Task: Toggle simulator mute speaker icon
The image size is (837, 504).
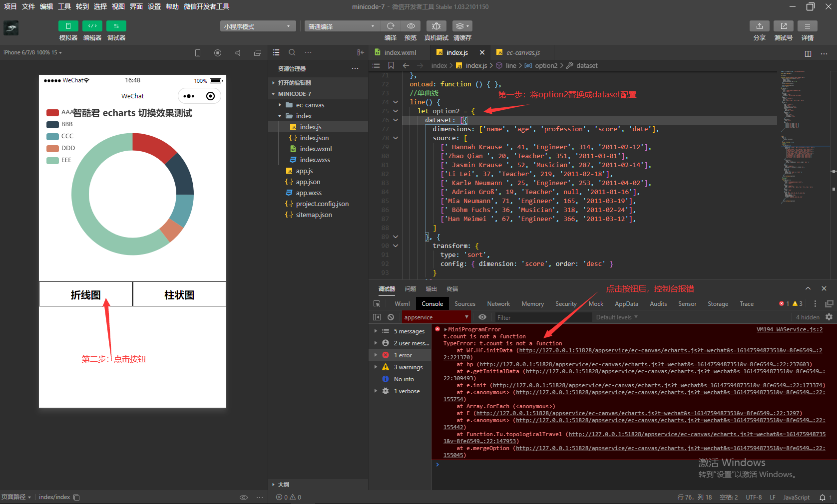Action: (x=238, y=52)
